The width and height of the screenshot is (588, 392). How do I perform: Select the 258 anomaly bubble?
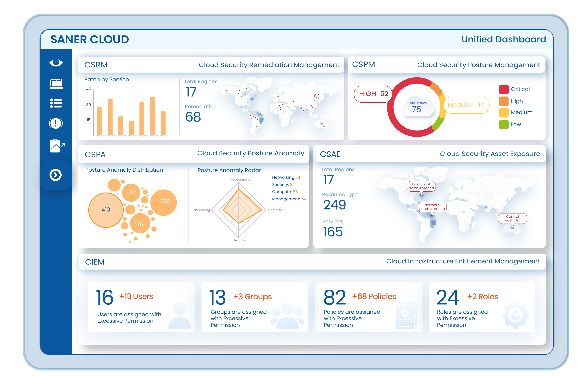click(164, 202)
